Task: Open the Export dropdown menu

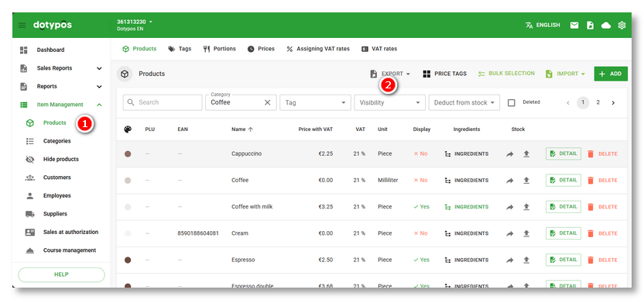Action: point(390,74)
